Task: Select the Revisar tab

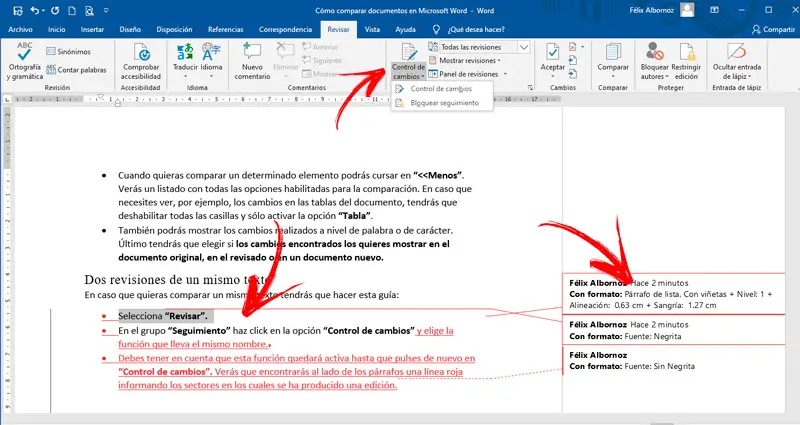Action: (338, 30)
